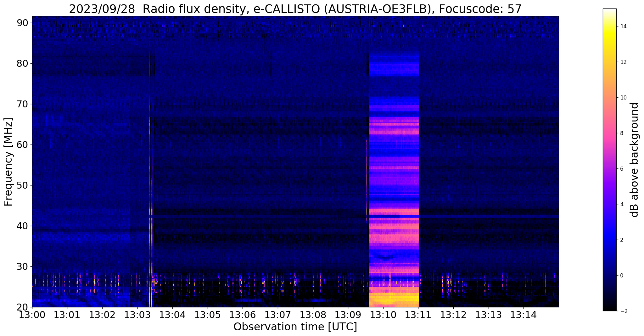The width and height of the screenshot is (644, 336).
Task: Click the 13:01 time tick label
Action: coord(67,315)
